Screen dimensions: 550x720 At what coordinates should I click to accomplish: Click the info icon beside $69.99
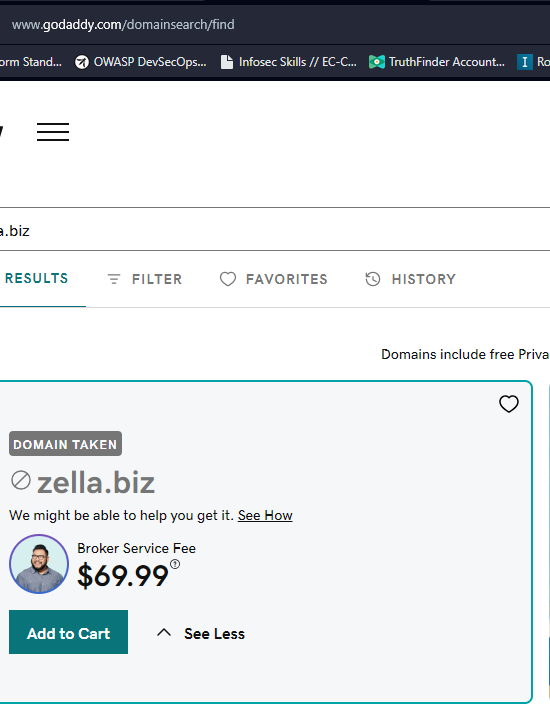(175, 564)
